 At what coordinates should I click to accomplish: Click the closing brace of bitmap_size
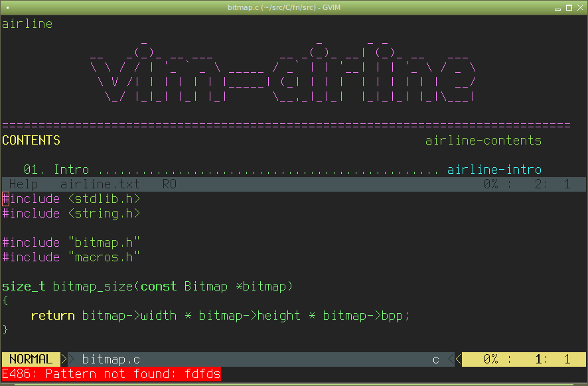pos(5,330)
